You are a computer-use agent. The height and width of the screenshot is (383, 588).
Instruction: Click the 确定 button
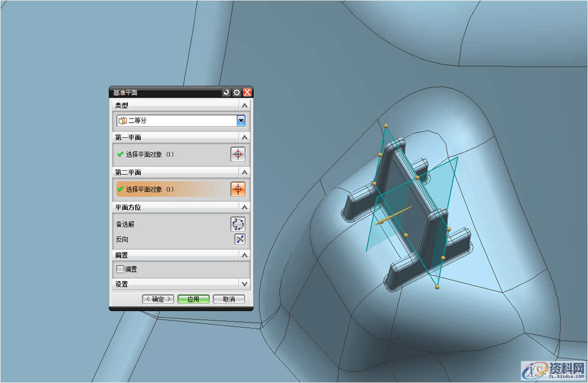click(x=158, y=299)
